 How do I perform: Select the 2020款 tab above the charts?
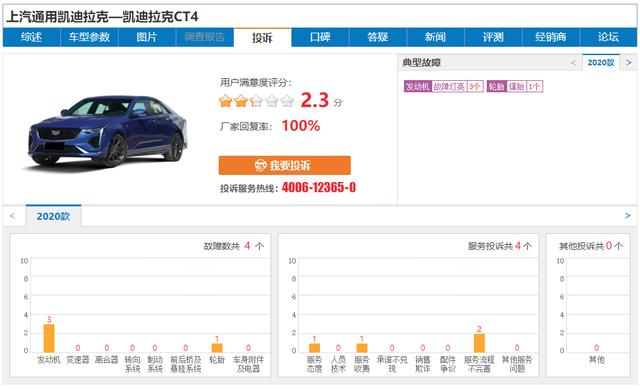[53, 216]
